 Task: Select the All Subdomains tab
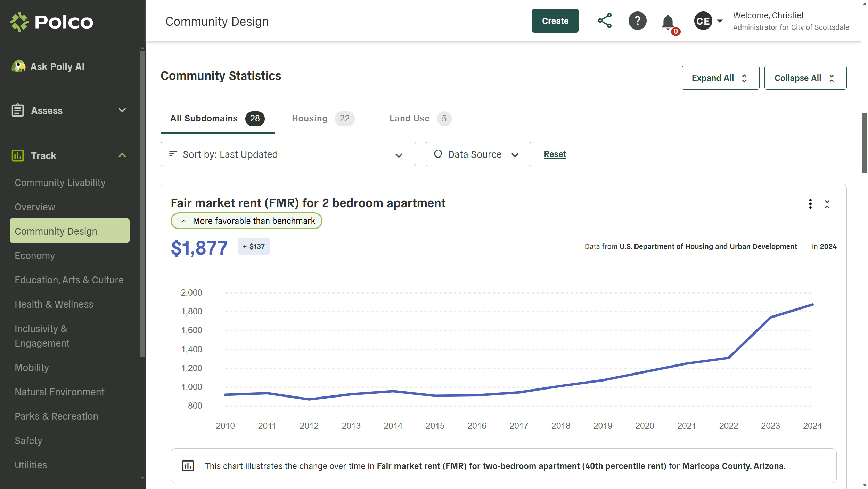(216, 118)
